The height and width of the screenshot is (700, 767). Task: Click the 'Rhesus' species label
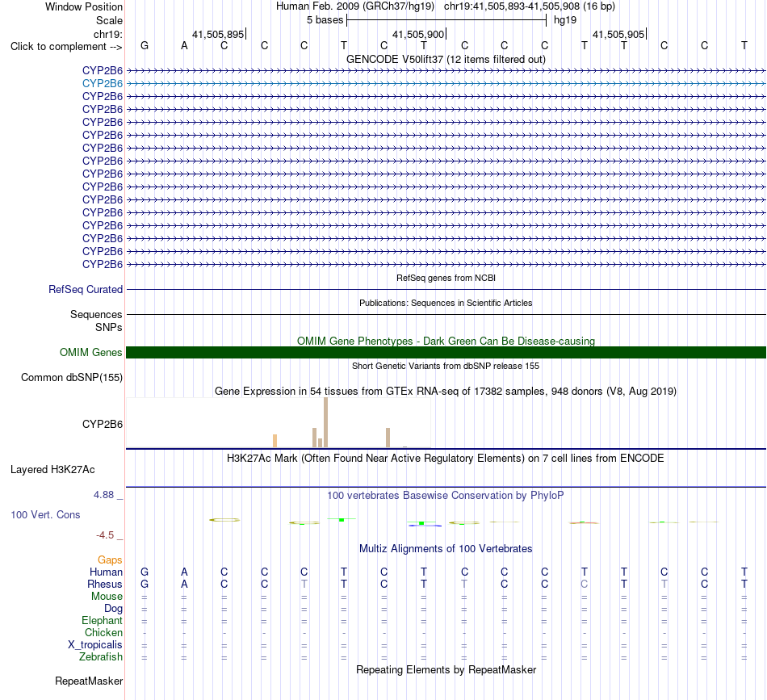(x=105, y=585)
